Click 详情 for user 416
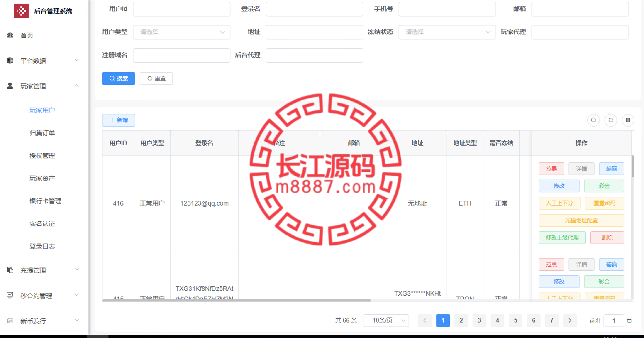 [581, 169]
